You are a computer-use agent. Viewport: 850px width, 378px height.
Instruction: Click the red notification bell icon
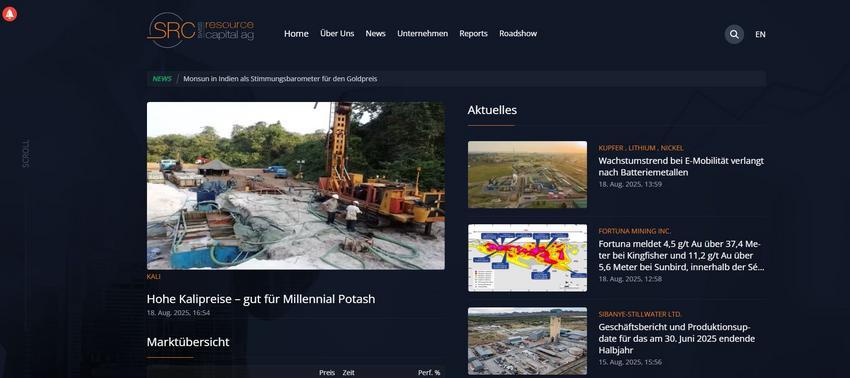click(9, 14)
